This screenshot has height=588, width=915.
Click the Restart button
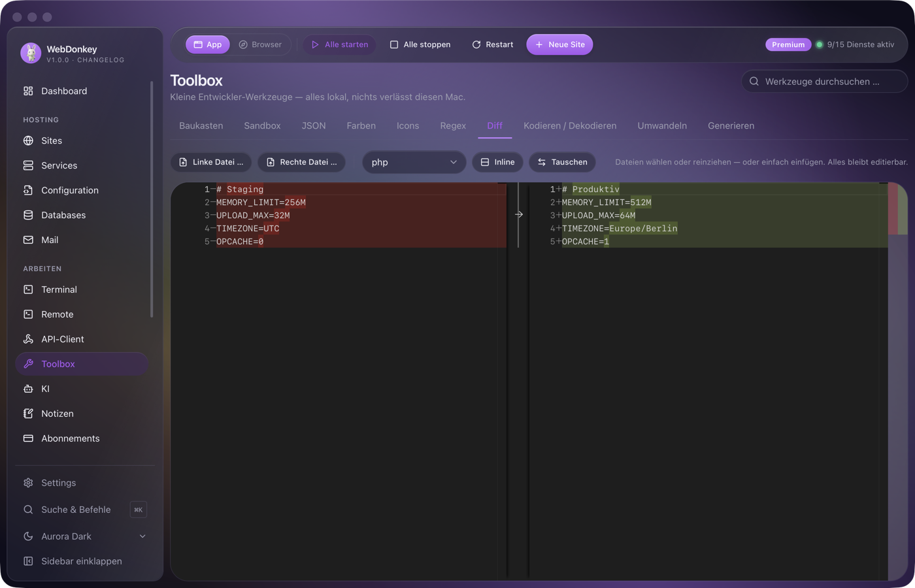point(493,44)
